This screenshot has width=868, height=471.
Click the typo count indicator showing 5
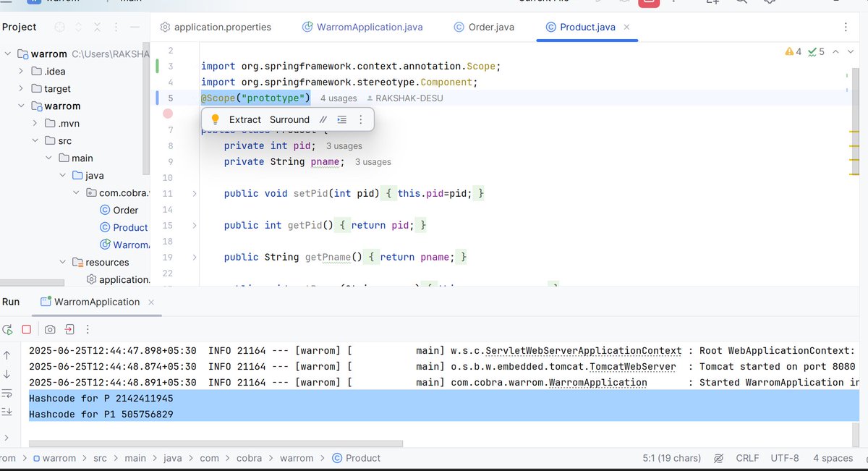816,52
